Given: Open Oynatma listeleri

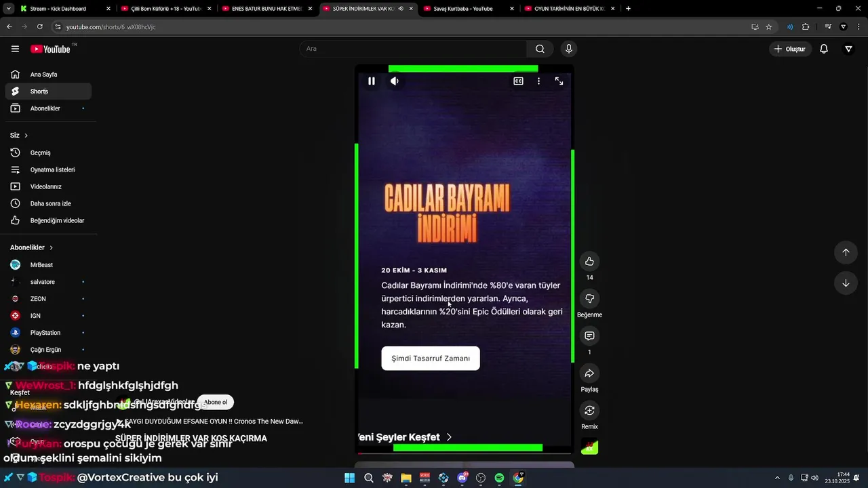Looking at the screenshot, I should 48,169.
